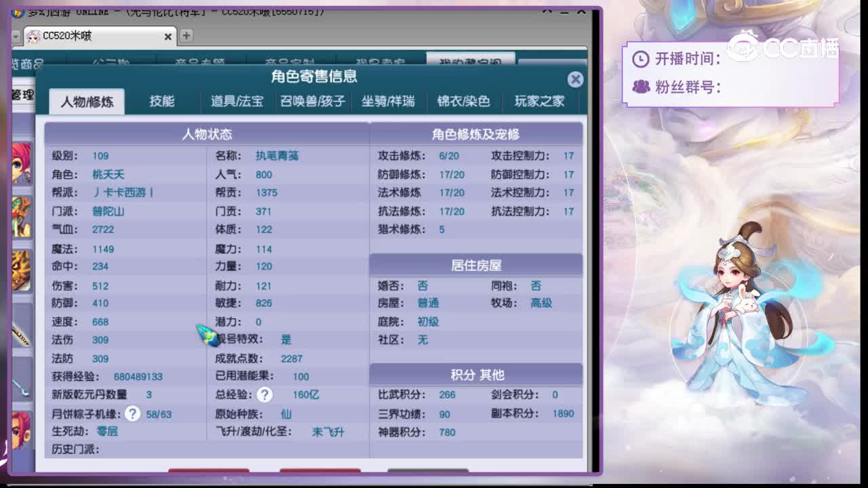Switch to the 人物/修炼 tab

point(87,102)
